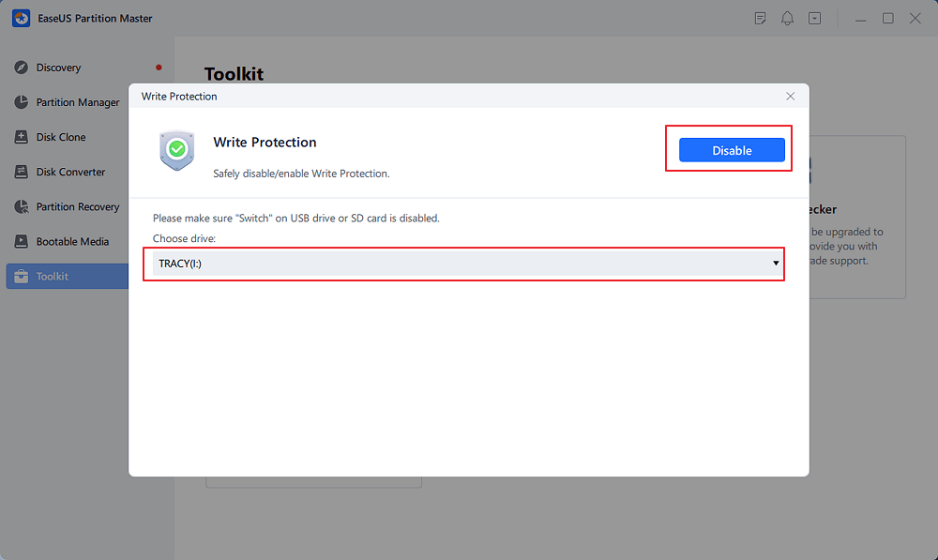This screenshot has width=938, height=560.
Task: Click the red dot beside Discovery
Action: pos(159,68)
